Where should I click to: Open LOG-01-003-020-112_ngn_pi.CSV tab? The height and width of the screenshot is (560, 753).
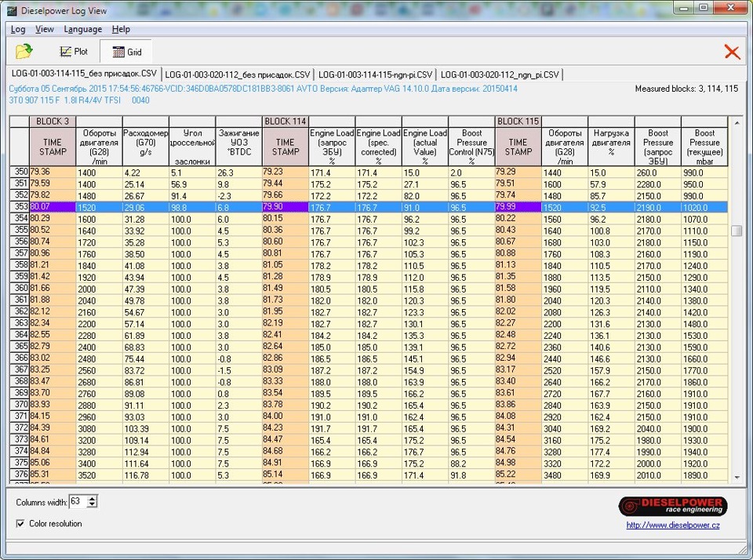(x=500, y=75)
